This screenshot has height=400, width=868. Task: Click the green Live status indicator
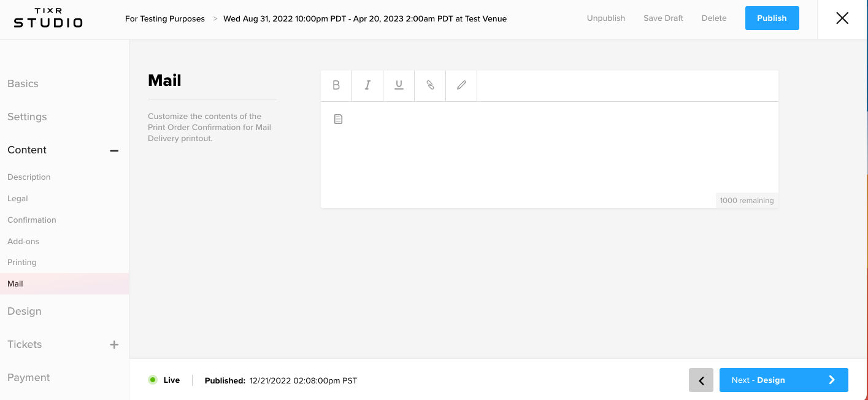pyautogui.click(x=153, y=380)
